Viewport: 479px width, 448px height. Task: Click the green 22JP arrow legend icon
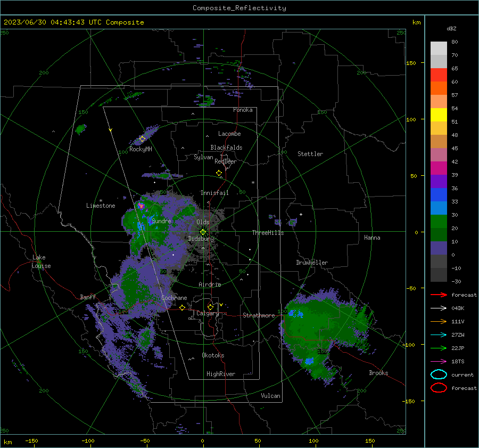[439, 348]
